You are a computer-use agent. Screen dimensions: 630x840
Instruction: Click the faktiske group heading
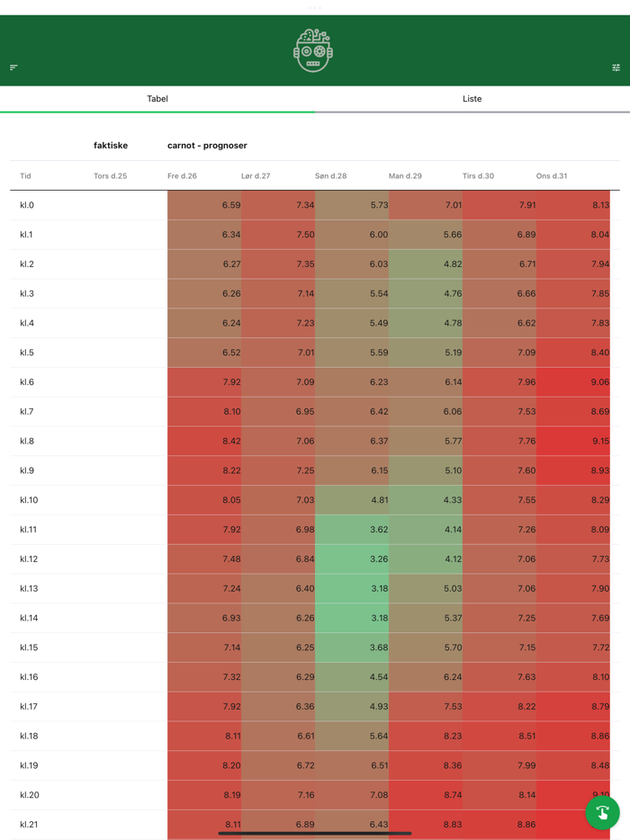[111, 146]
